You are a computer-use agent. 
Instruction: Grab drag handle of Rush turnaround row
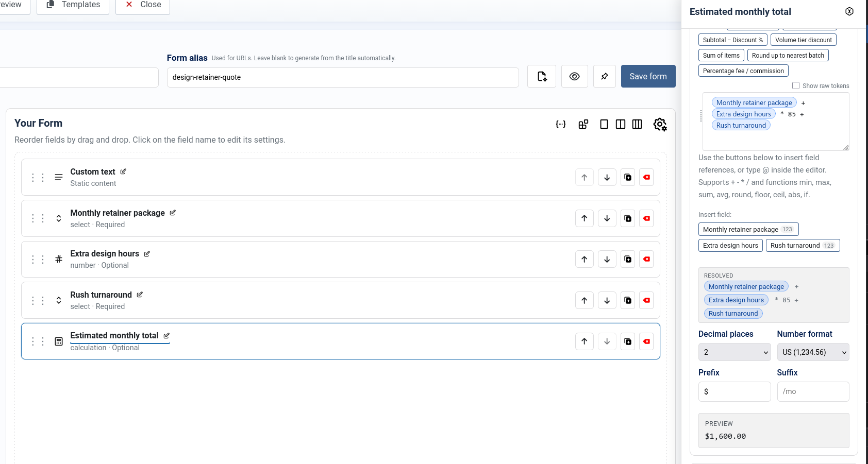38,300
